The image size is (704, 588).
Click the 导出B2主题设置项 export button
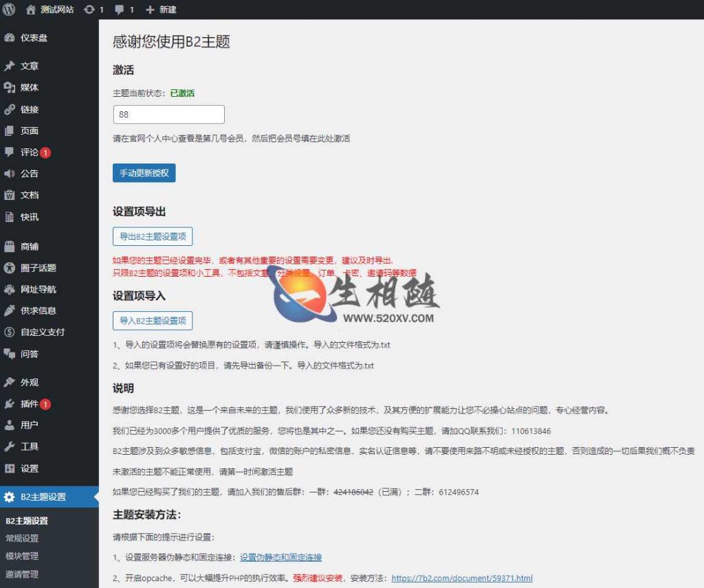153,235
